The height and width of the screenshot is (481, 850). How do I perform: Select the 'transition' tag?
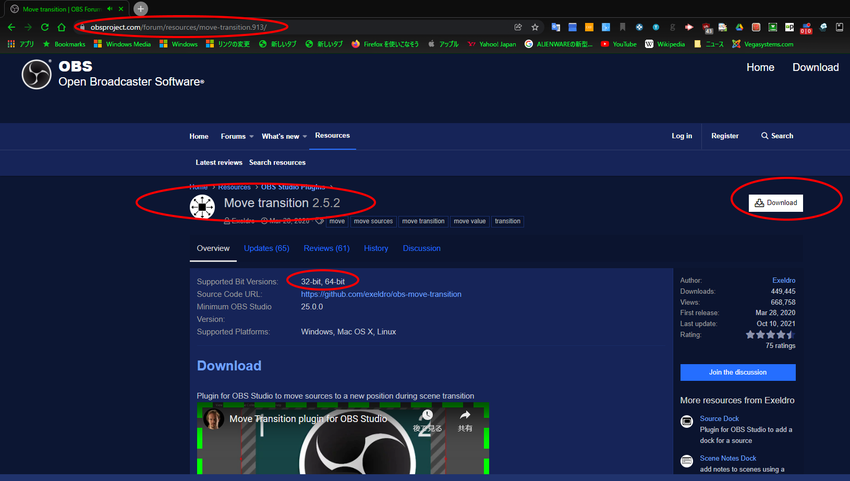pyautogui.click(x=507, y=221)
